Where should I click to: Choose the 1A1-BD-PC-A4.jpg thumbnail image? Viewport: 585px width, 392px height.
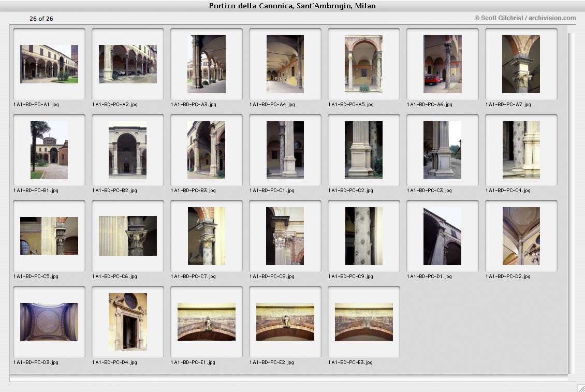[x=285, y=64]
